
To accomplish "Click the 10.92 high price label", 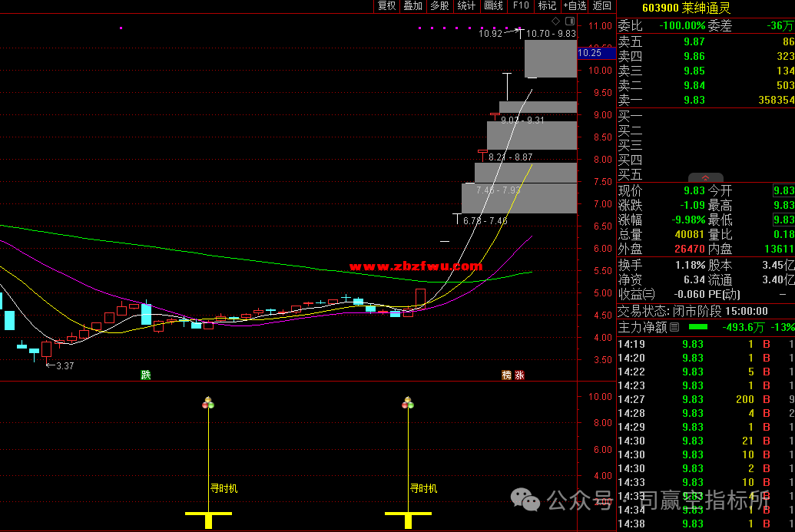I will pos(490,34).
